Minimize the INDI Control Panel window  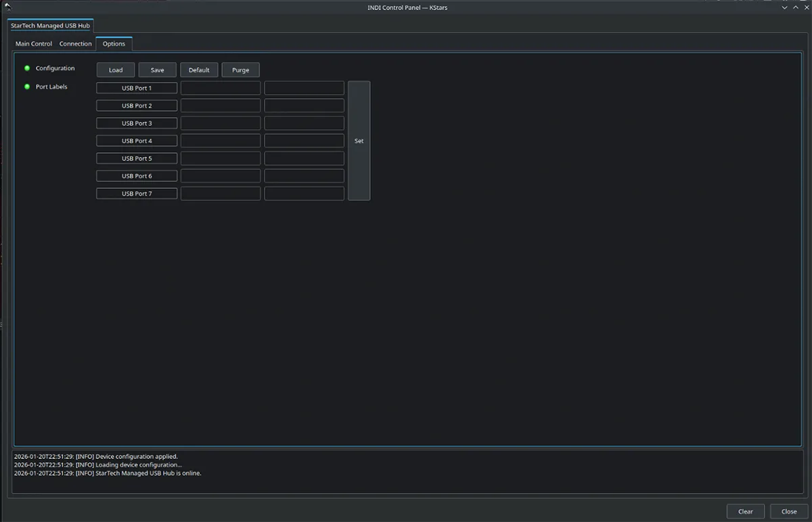784,7
